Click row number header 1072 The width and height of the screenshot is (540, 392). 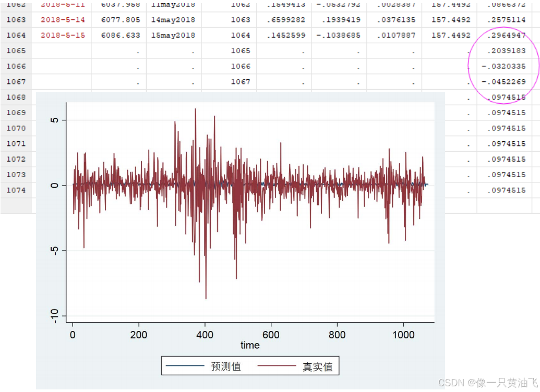tap(16, 159)
